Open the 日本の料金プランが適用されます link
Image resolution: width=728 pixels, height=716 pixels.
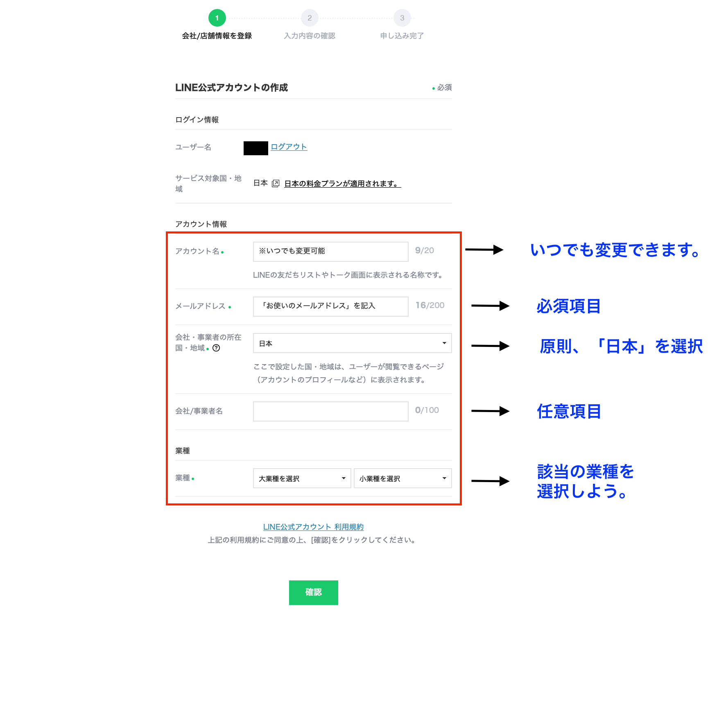(x=343, y=184)
